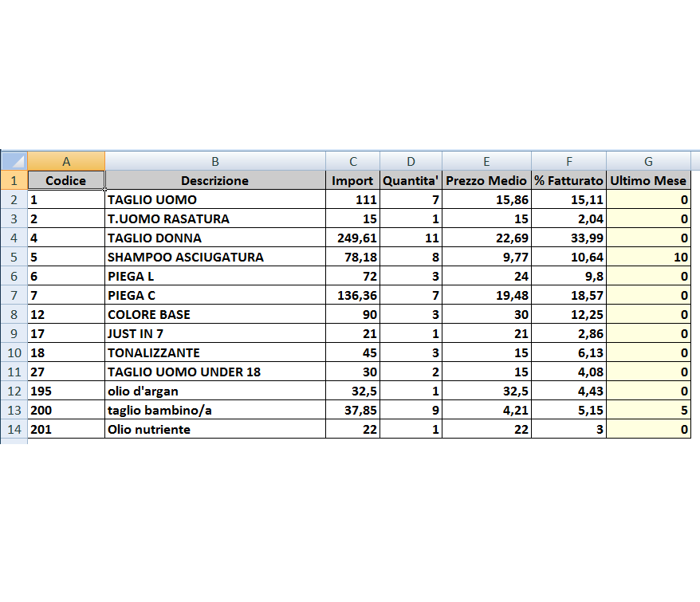Click the Descrizione header cell
This screenshot has width=700, height=602.
coord(216,180)
